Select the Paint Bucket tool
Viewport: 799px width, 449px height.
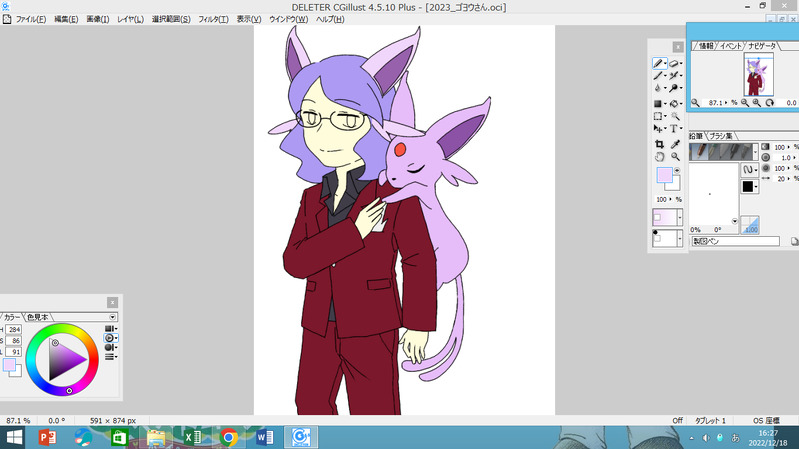click(x=674, y=103)
